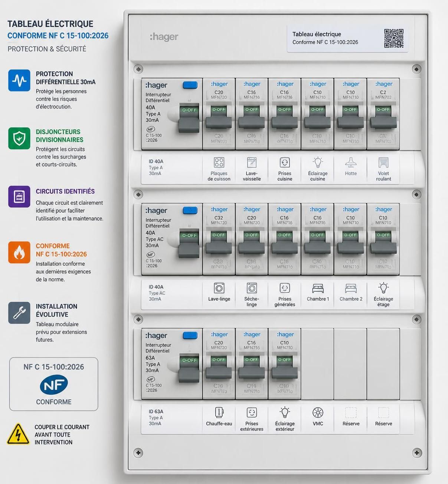Click the blue heartbeat differential protection icon
This screenshot has height=484, width=448.
pos(19,80)
